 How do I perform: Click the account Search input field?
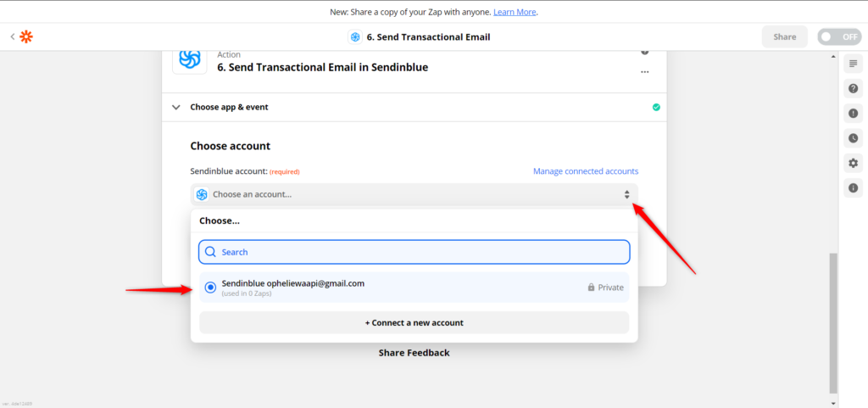pyautogui.click(x=414, y=252)
